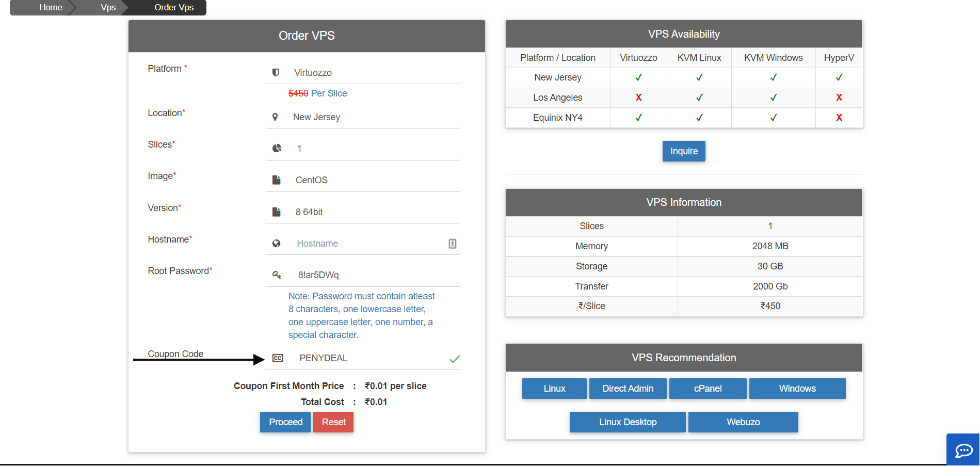
Task: Click the Los Angeles Virtuozzo red X
Action: point(639,98)
